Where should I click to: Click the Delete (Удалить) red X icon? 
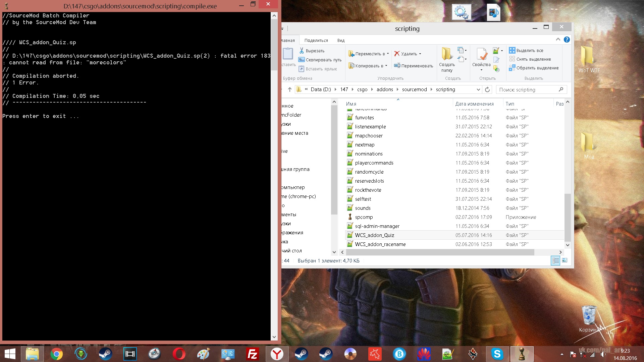(397, 54)
